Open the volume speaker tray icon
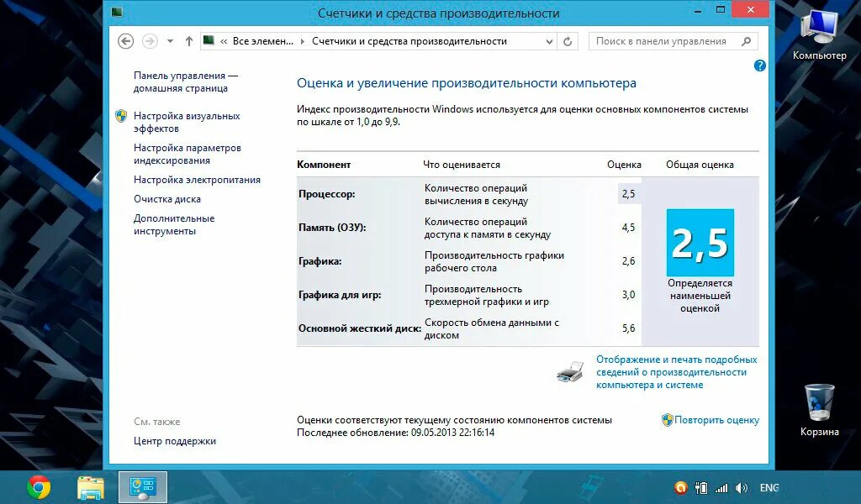Screen dimensions: 861x504 [x=742, y=487]
